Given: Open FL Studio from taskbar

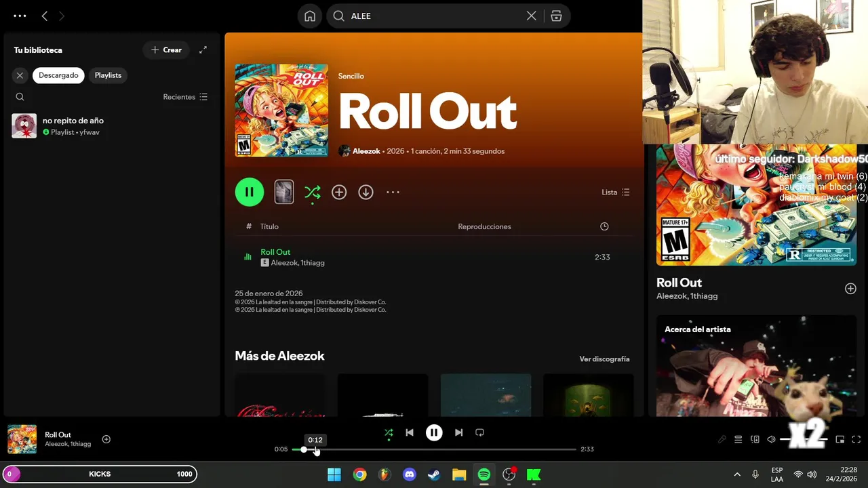Looking at the screenshot, I should tap(384, 474).
